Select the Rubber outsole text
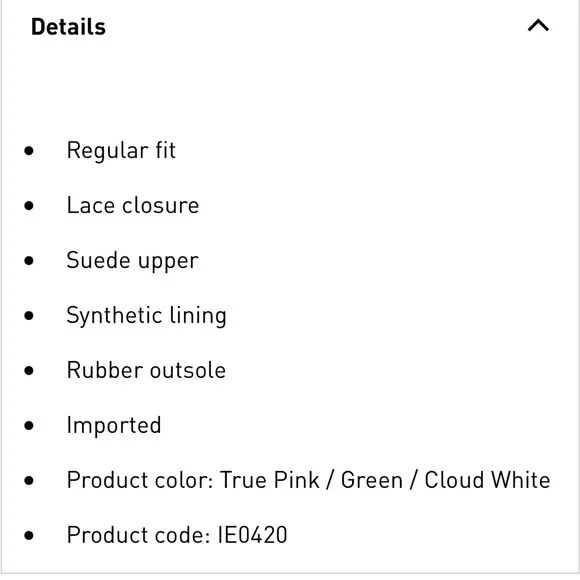 coord(146,370)
